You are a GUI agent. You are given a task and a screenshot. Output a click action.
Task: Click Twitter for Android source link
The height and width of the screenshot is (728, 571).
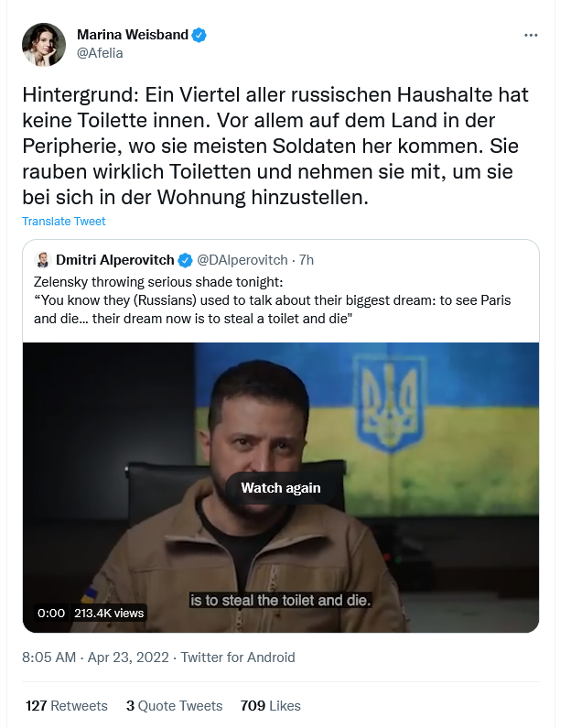point(238,657)
